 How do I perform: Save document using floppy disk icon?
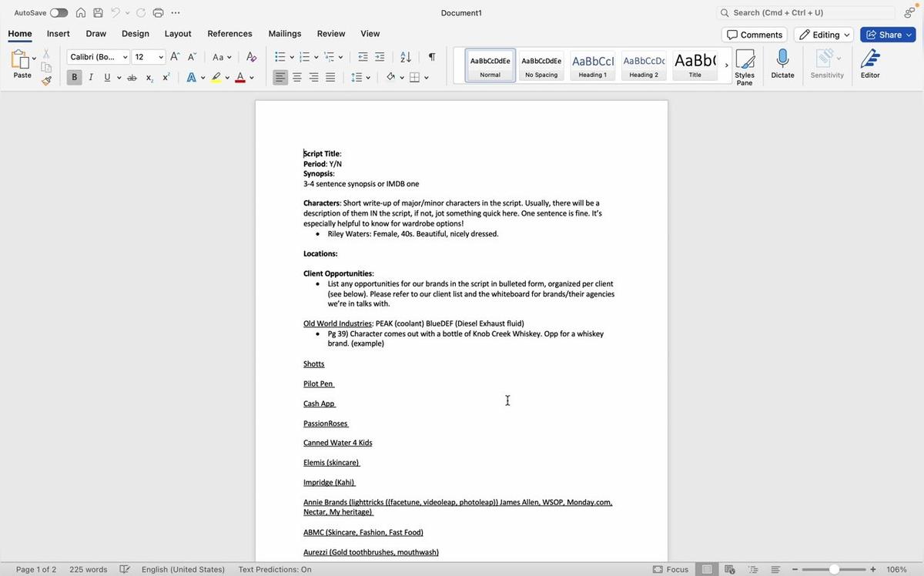tap(98, 13)
